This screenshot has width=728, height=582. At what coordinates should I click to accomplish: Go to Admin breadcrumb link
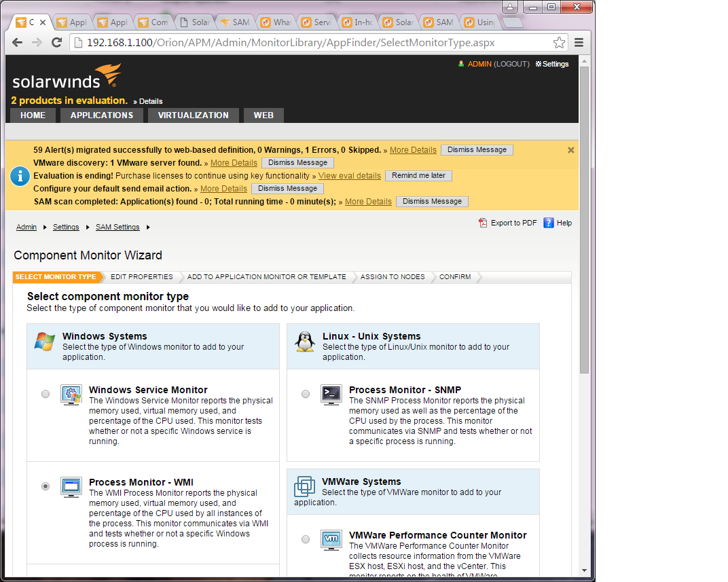[26, 227]
